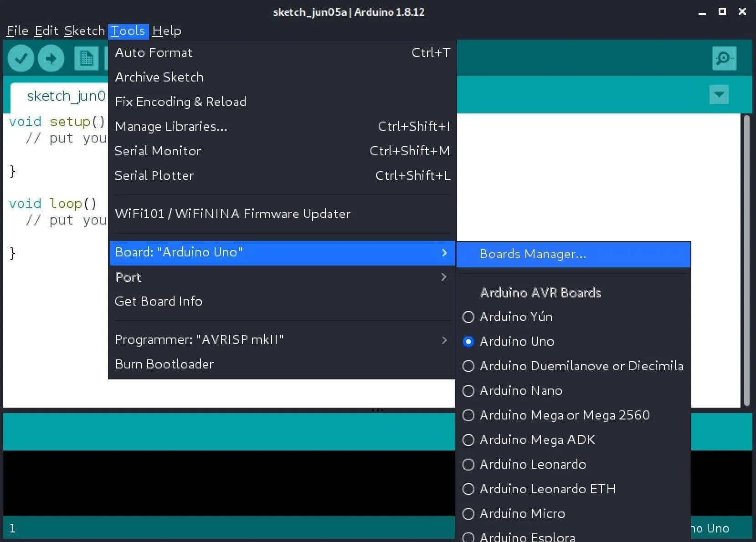This screenshot has height=542, width=756.
Task: Select Get Board Info
Action: [x=283, y=302]
